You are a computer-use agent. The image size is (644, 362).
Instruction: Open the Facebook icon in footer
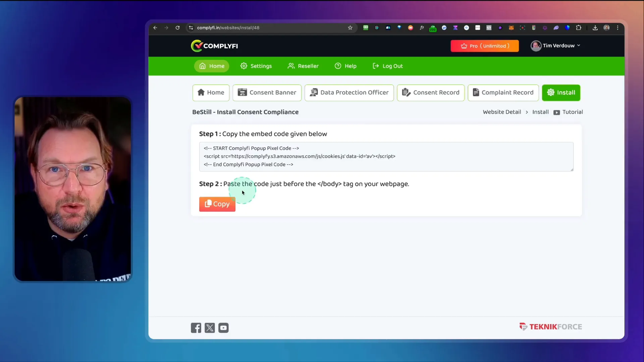[x=196, y=328]
